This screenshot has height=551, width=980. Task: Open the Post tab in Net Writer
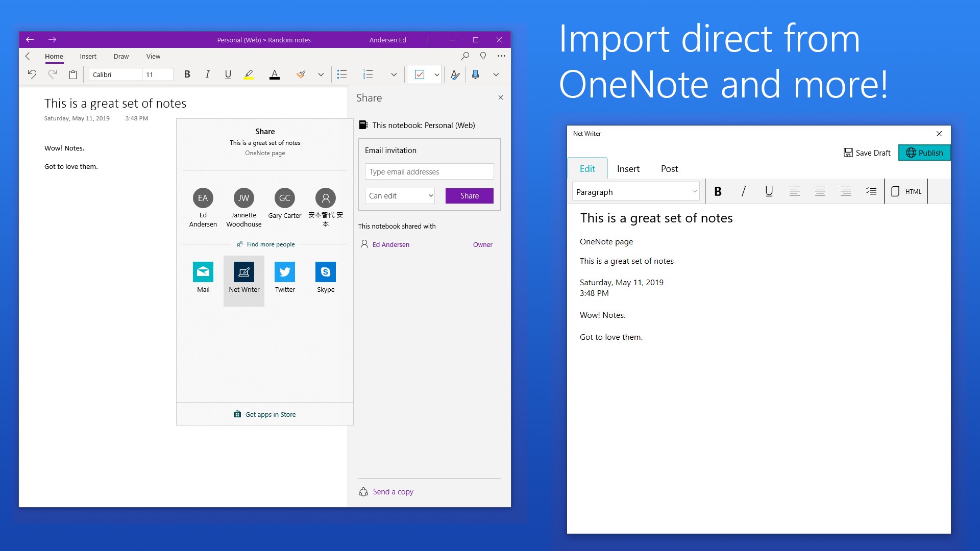pos(669,169)
